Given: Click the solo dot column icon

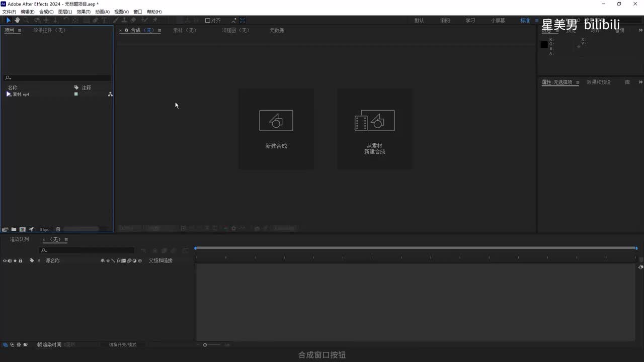Looking at the screenshot, I should pos(15,260).
